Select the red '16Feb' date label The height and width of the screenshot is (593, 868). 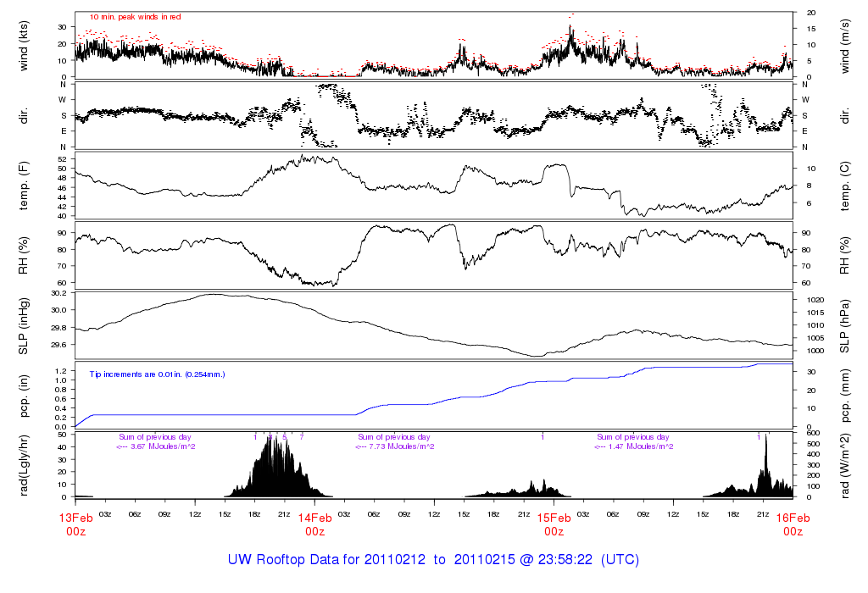click(793, 518)
